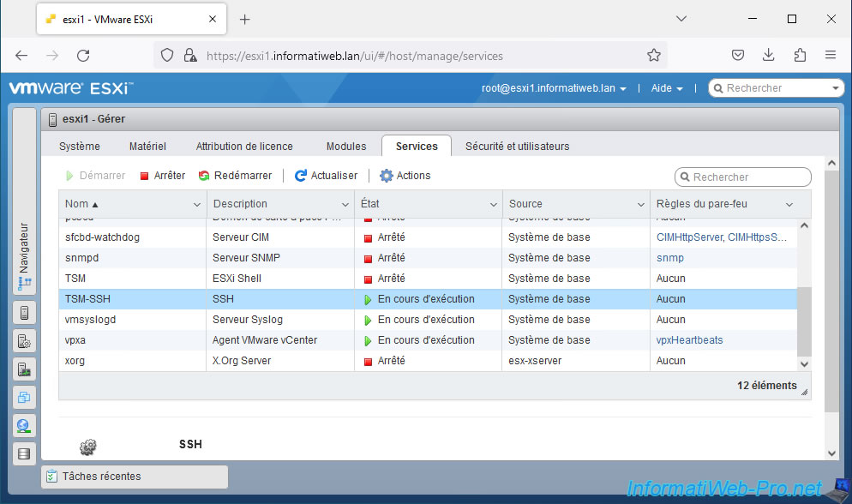Stop service with Arrêter button

click(x=163, y=176)
